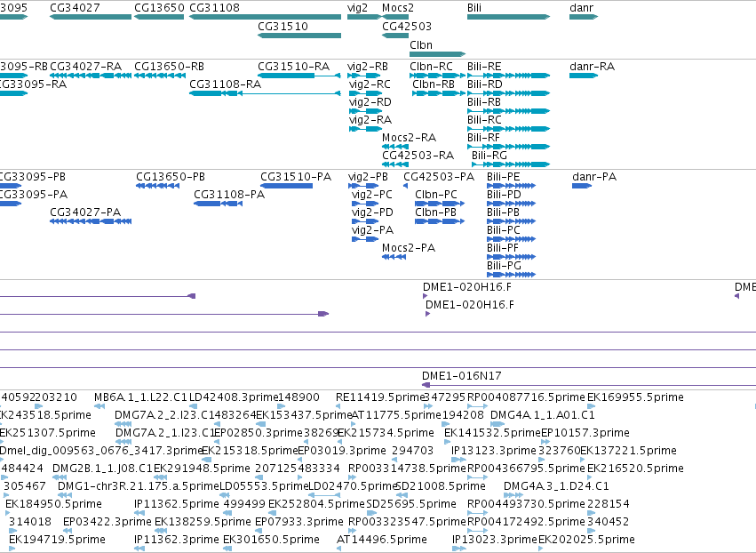Image resolution: width=756 pixels, height=553 pixels.
Task: Select the Bili-PG protein feature
Action: coord(511,275)
